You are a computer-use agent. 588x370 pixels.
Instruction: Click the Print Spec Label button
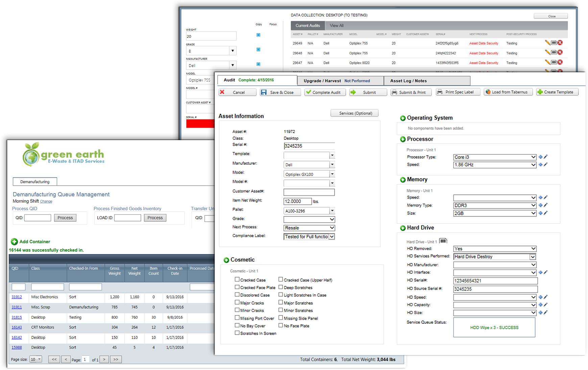point(458,92)
